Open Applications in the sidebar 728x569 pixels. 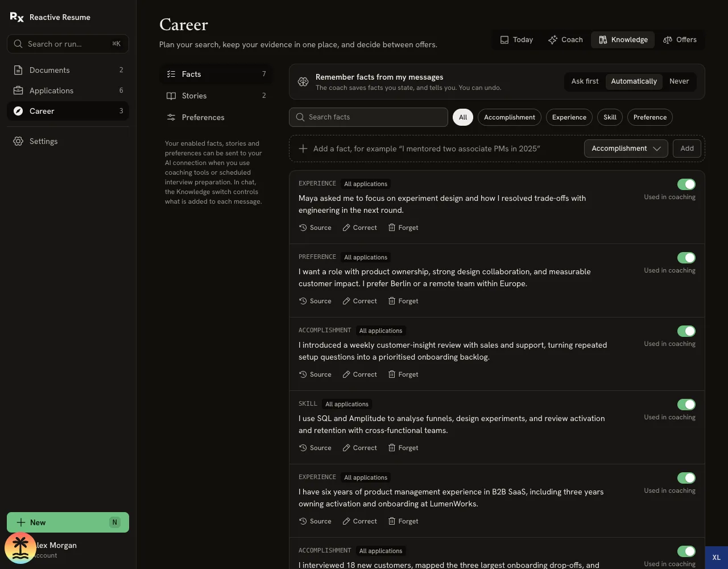(x=68, y=90)
